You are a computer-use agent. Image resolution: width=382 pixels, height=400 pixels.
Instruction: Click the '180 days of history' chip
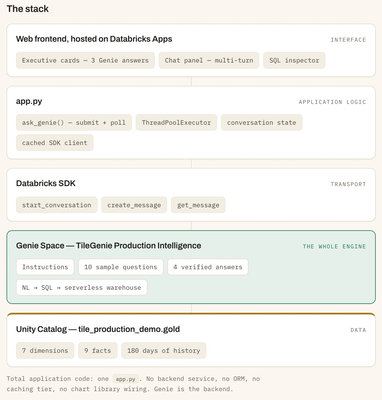coord(164,351)
